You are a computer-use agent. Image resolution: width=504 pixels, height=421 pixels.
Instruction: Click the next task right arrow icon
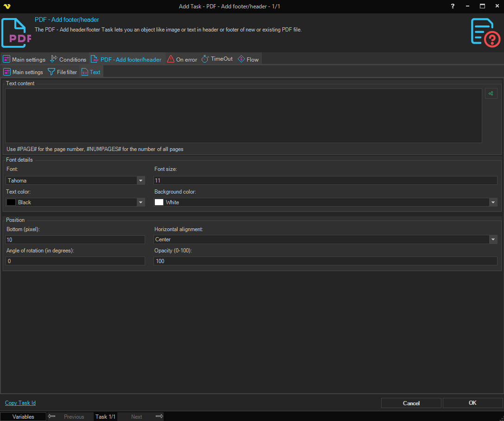click(x=159, y=416)
